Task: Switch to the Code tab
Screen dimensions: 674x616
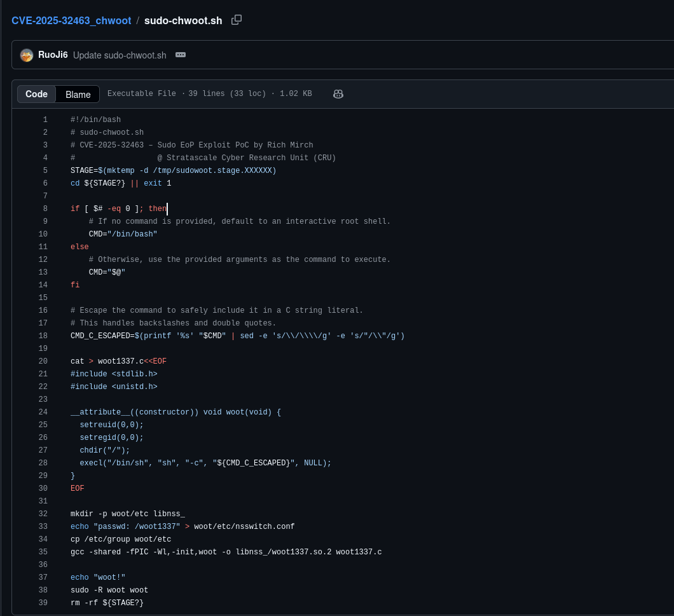Action: (36, 94)
